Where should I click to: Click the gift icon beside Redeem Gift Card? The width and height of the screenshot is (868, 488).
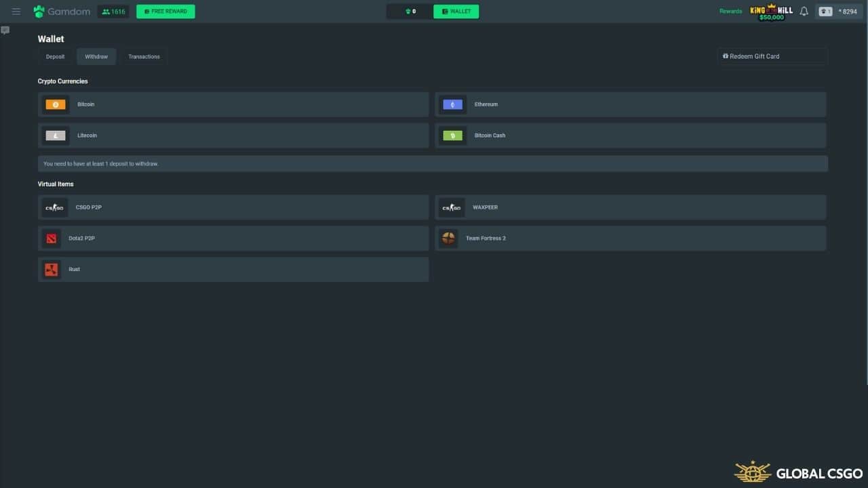726,56
